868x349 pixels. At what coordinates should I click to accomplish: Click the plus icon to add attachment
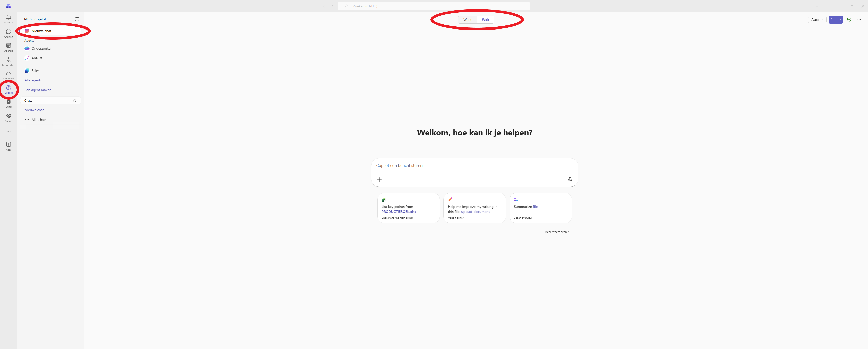379,179
